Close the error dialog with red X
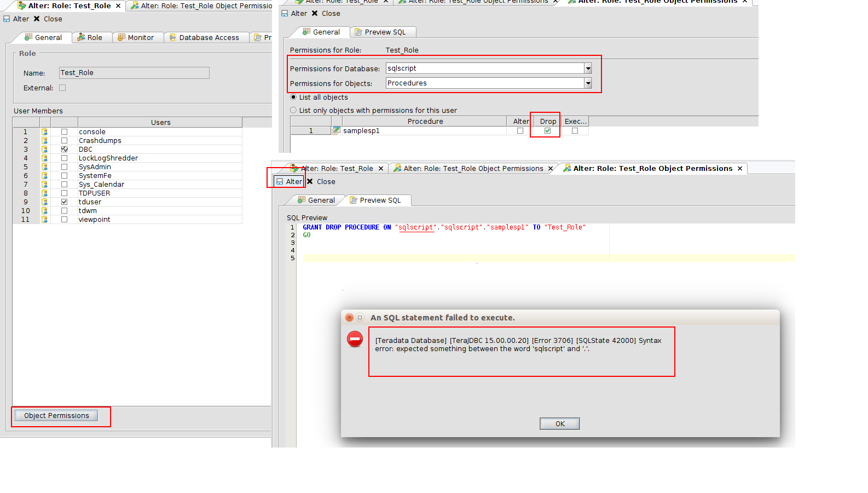 pyautogui.click(x=349, y=318)
